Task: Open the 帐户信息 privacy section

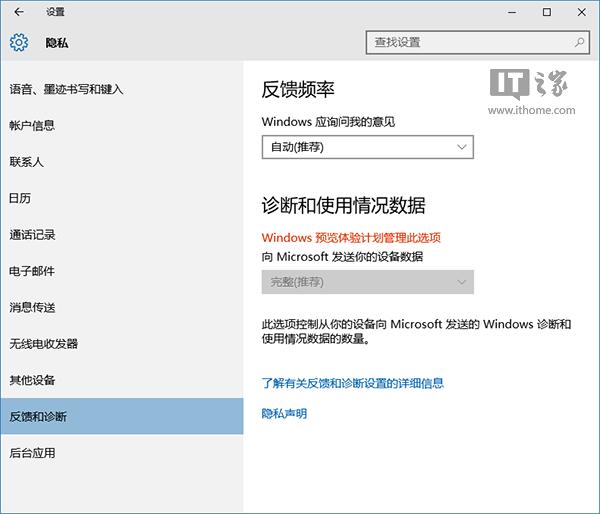Action: point(32,125)
